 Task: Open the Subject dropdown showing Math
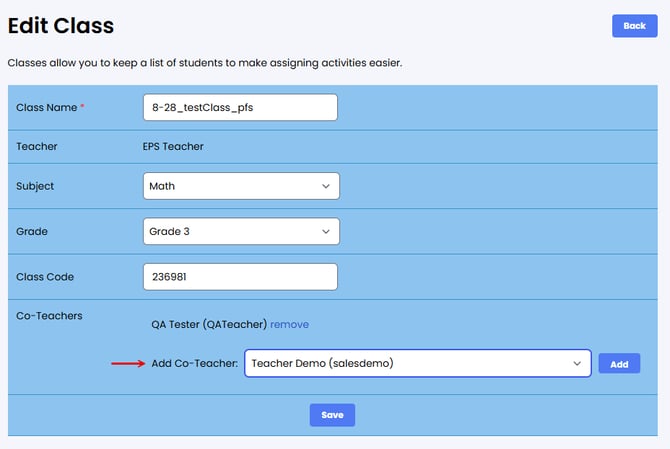point(241,186)
